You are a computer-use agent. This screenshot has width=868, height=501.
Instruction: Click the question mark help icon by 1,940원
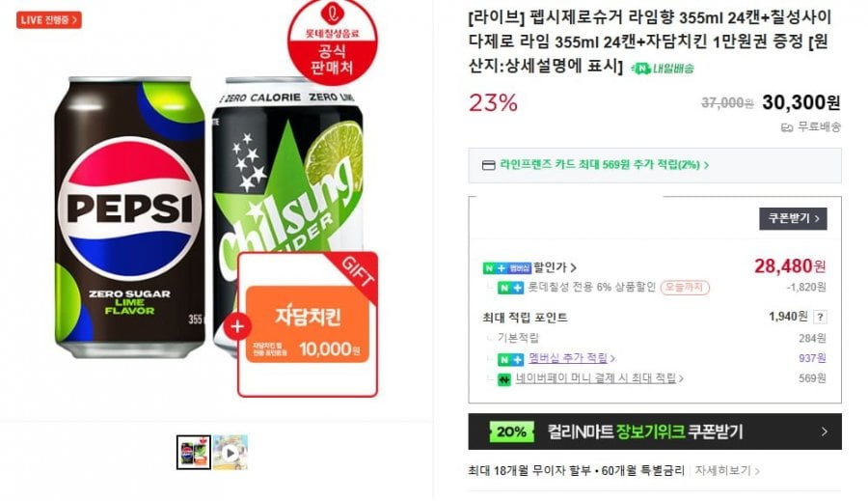[820, 317]
